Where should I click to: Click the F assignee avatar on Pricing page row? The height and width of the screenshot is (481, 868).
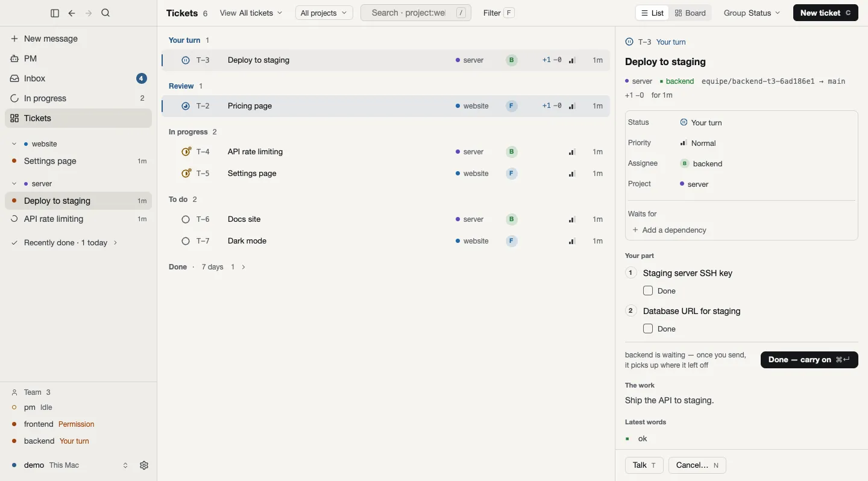point(512,106)
